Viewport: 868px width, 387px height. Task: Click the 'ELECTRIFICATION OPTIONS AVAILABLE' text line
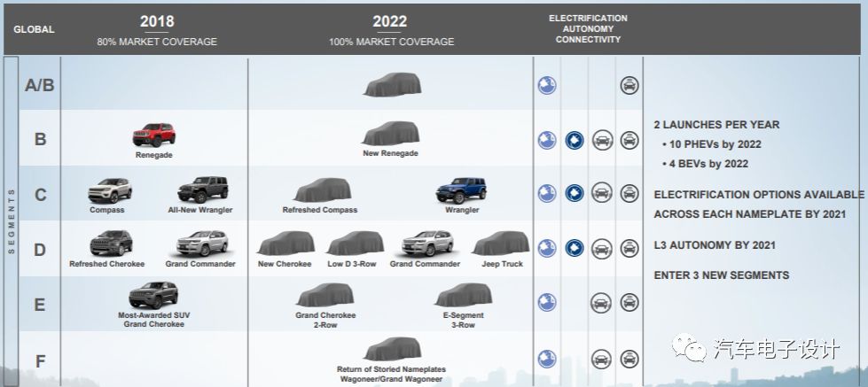(x=759, y=195)
